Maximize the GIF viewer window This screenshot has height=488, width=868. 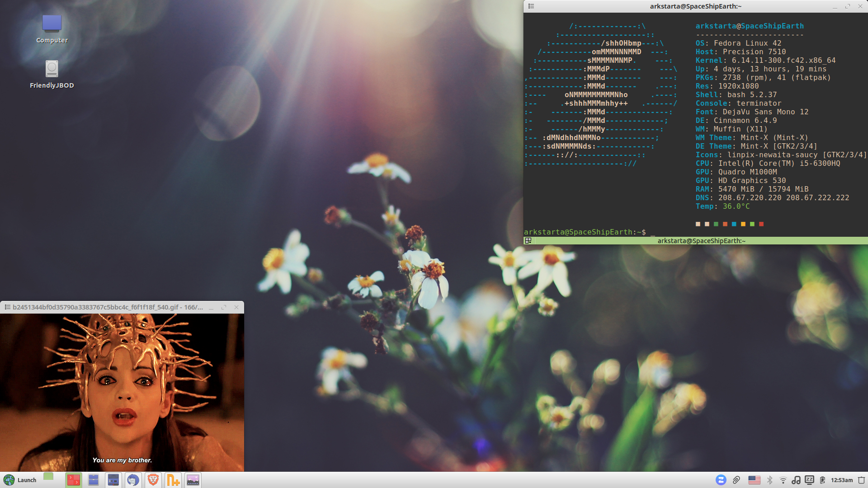tap(224, 307)
